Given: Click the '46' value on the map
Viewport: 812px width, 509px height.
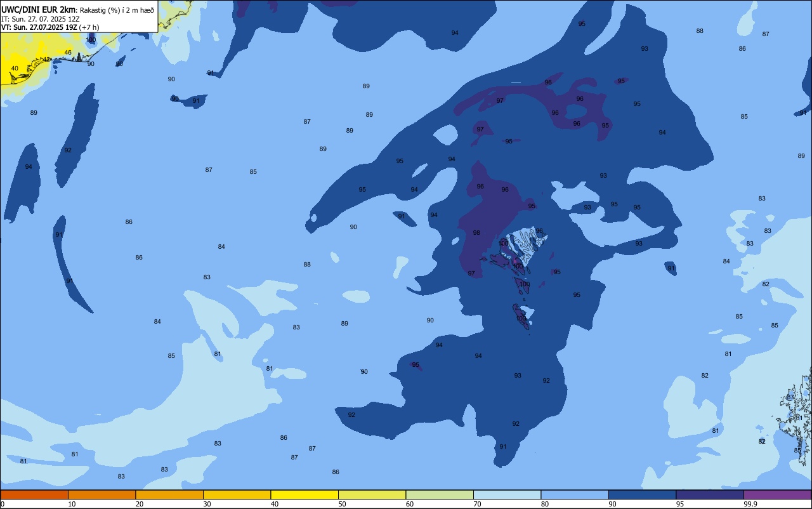Looking at the screenshot, I should 68,52.
